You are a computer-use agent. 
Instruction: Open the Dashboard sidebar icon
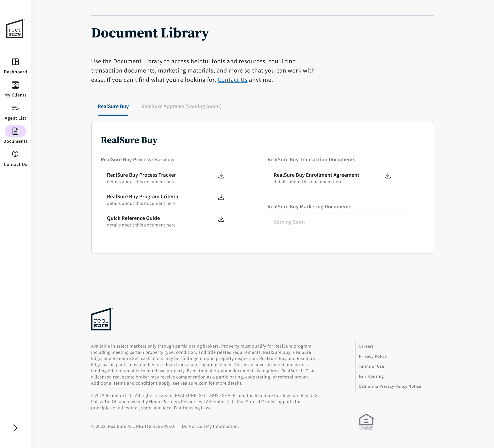[x=15, y=62]
